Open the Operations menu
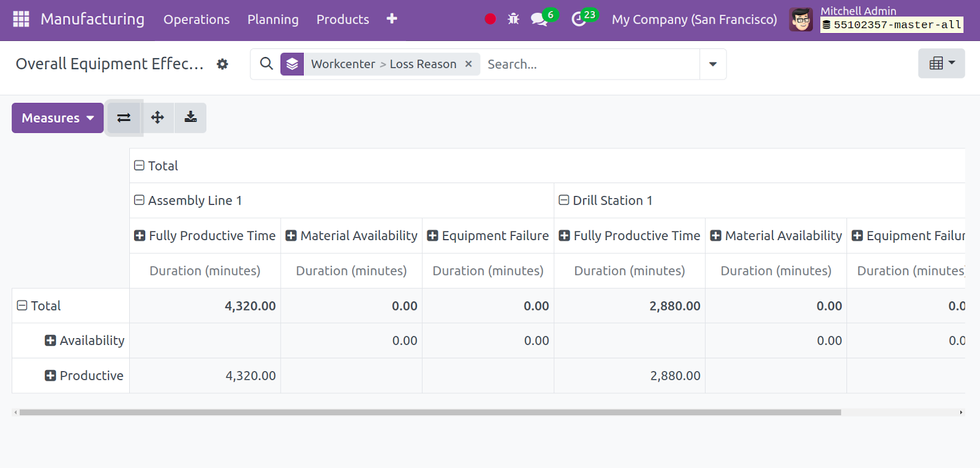This screenshot has width=980, height=468. pyautogui.click(x=197, y=20)
